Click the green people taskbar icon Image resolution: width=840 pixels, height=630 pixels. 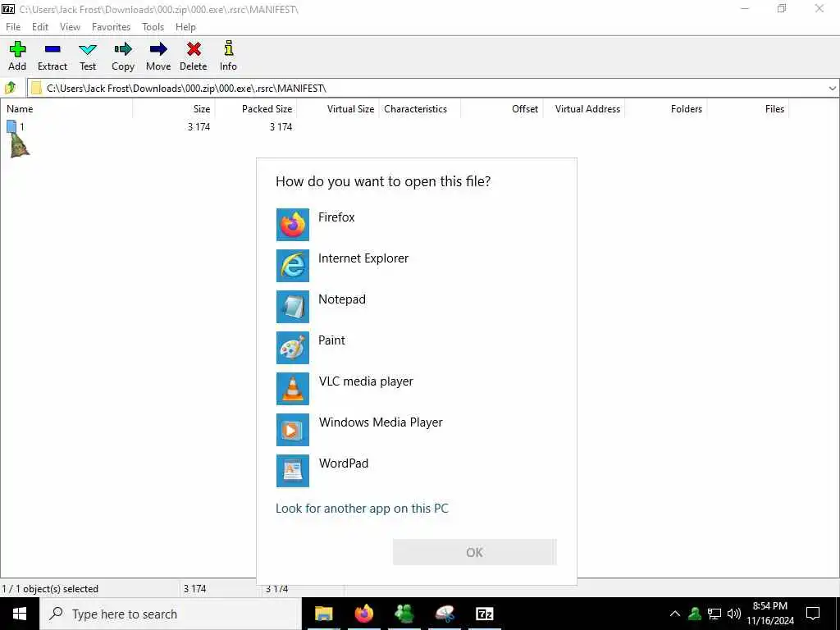[x=404, y=614]
